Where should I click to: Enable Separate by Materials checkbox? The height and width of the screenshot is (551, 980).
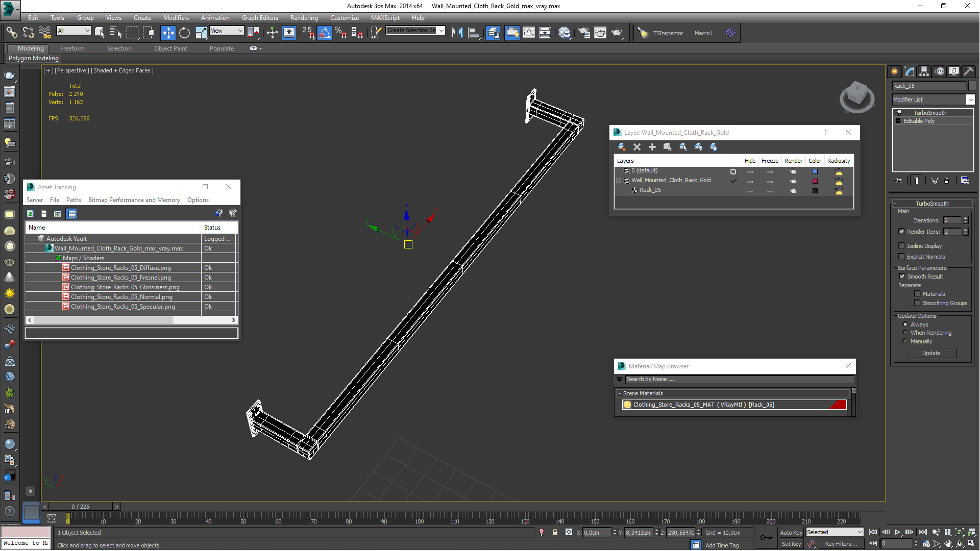[x=917, y=294]
